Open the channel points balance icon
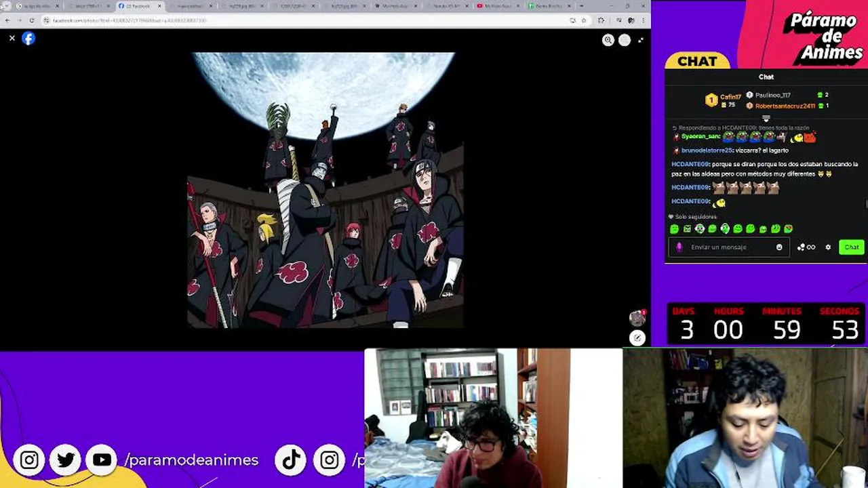This screenshot has height=488, width=868. pos(806,247)
